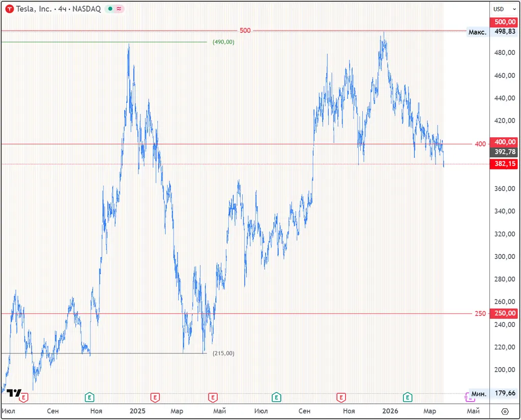Open the TradingView logo link
This screenshot has height=420, width=521.
coord(14,393)
